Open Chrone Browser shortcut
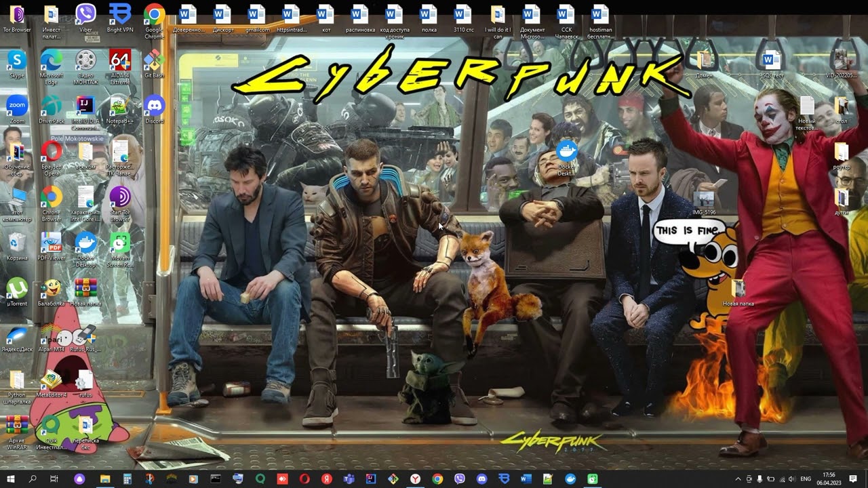The image size is (868, 488). (x=51, y=205)
